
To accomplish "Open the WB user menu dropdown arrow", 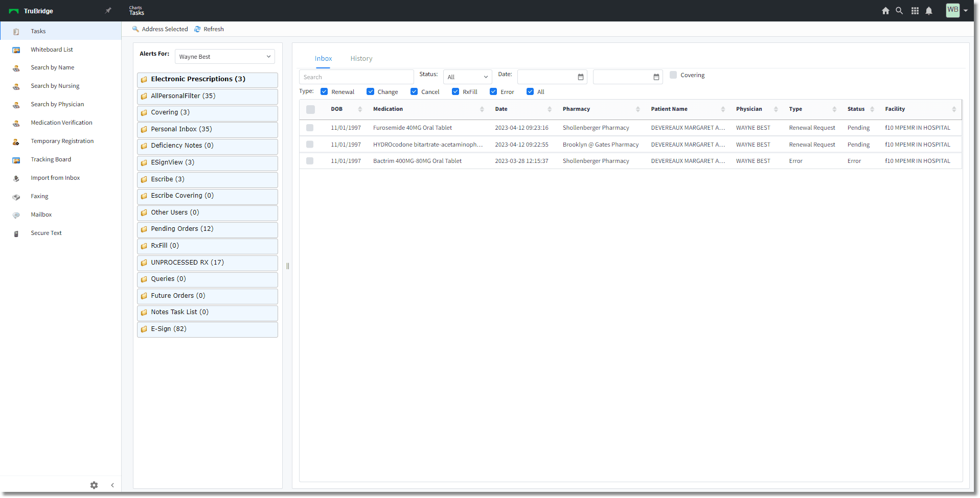I will tap(966, 11).
